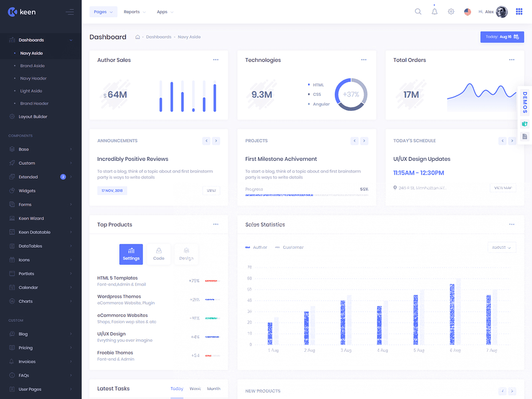This screenshot has width=532, height=399.
Task: Open the Demos side panel tab
Action: (x=525, y=102)
